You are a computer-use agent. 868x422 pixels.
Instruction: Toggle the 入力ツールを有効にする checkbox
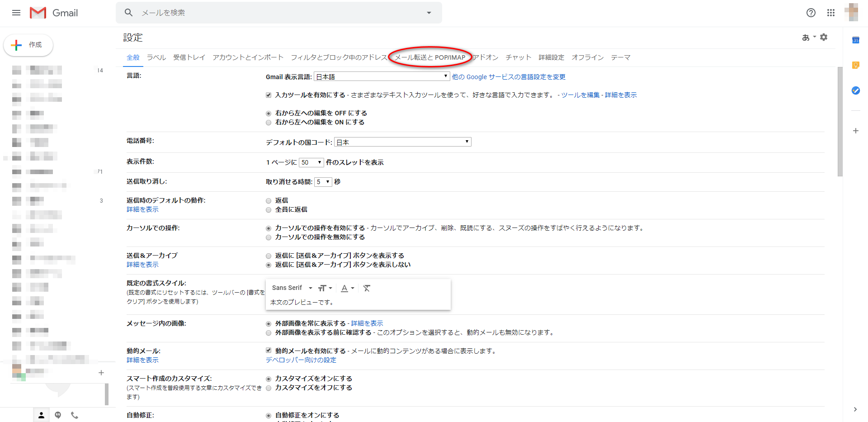[269, 95]
